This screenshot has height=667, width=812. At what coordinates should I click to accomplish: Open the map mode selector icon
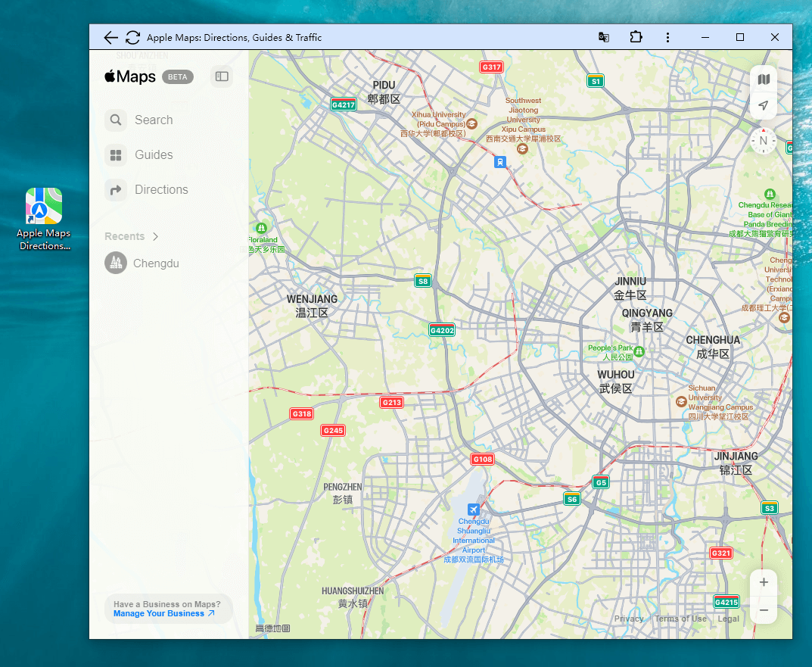[764, 79]
